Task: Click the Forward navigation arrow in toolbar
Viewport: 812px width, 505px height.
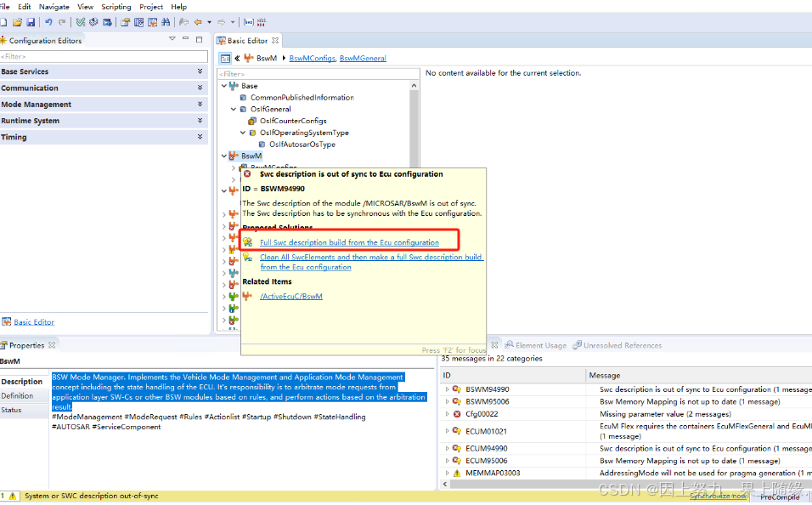Action: (221, 22)
